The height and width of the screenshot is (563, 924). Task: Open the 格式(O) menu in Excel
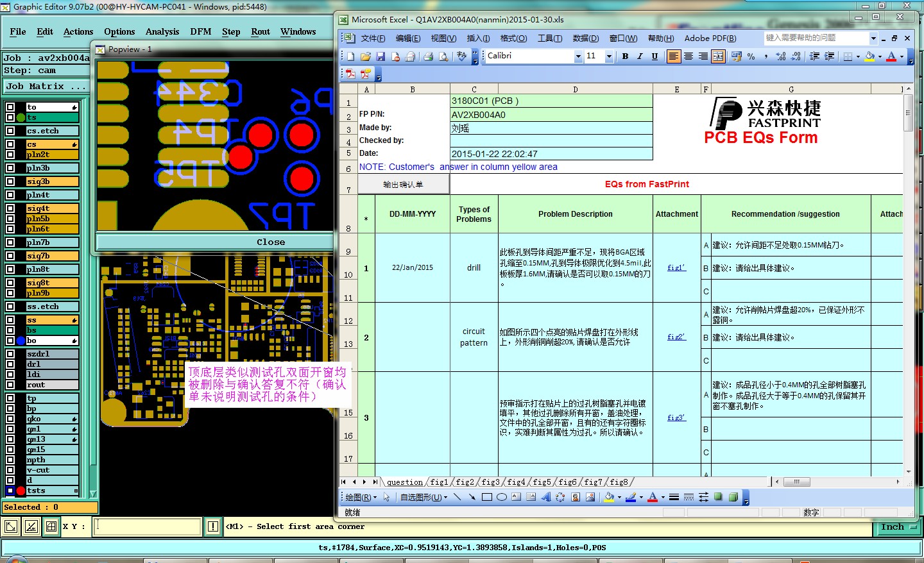point(513,38)
